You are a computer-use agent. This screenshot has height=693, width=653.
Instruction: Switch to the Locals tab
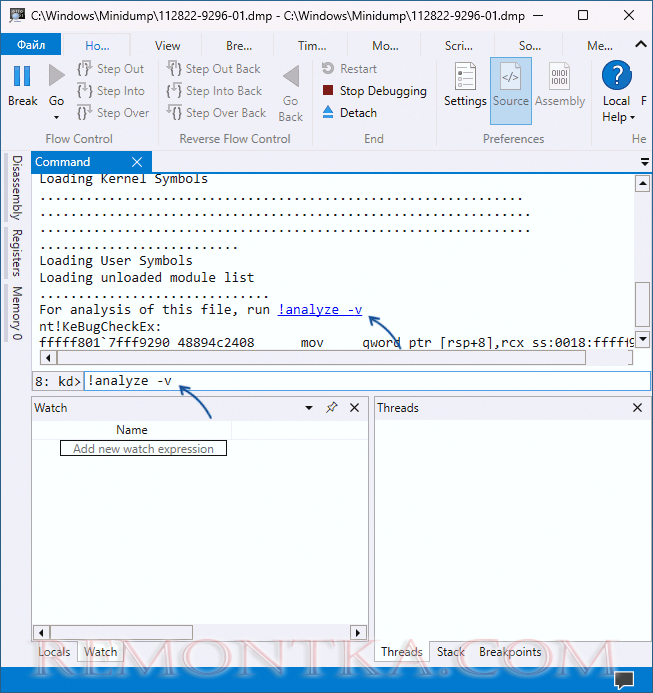click(x=54, y=652)
